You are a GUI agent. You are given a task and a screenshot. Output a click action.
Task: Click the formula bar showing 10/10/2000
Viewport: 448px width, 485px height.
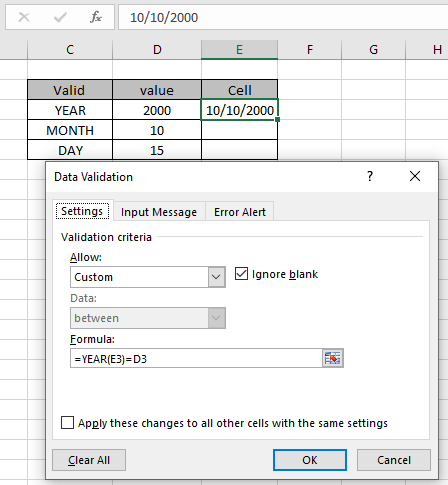coord(283,17)
